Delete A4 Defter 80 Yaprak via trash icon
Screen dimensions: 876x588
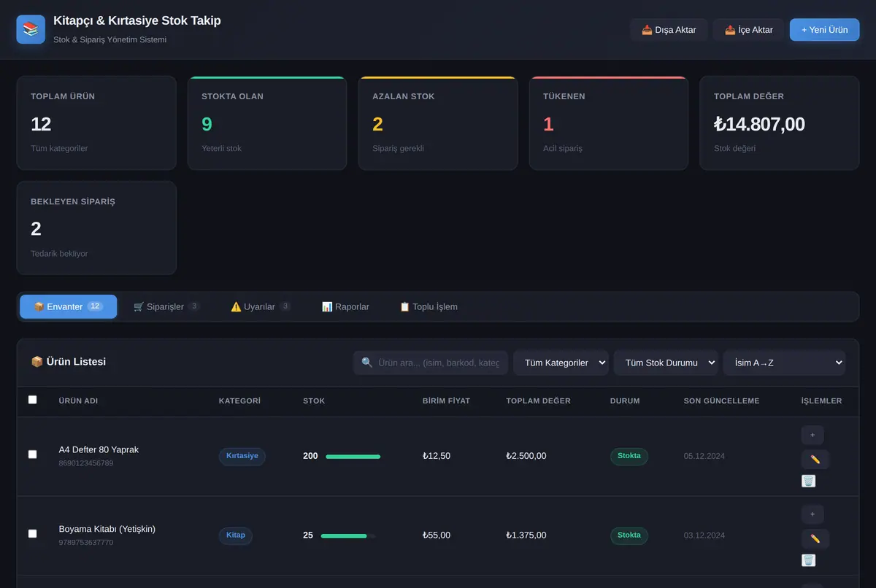pos(808,481)
